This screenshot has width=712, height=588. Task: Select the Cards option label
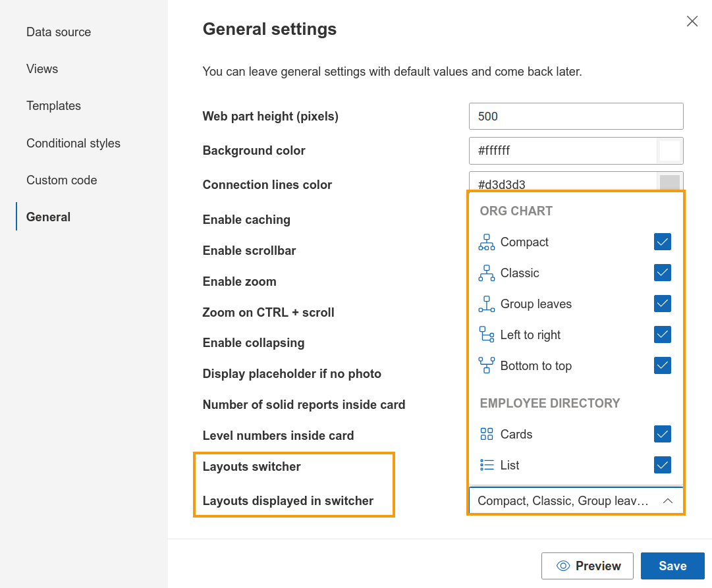[x=516, y=434]
